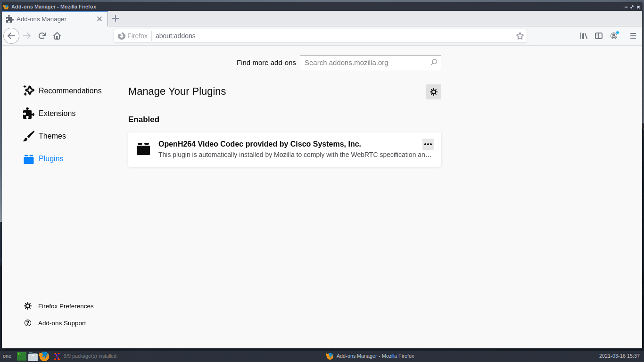Open the three-dot menu for OpenH264 plugin
This screenshot has width=644, height=362.
428,144
